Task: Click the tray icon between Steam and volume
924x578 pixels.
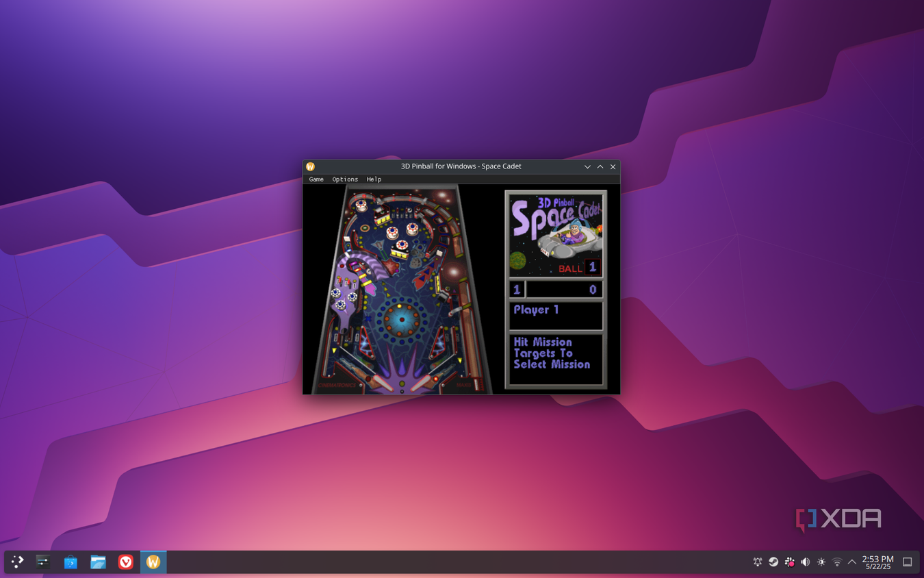Action: tap(789, 562)
